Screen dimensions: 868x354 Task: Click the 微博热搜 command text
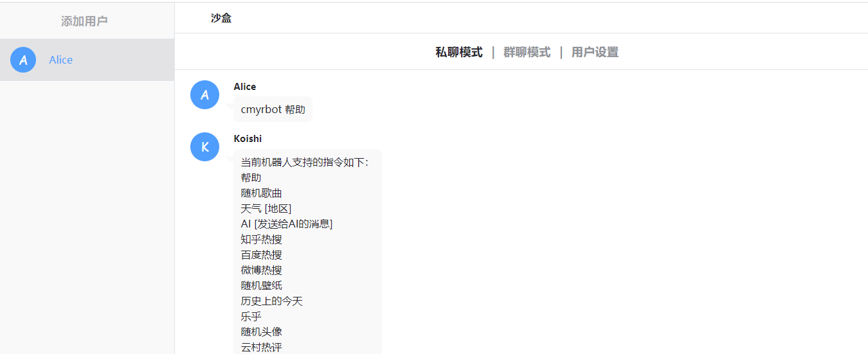(x=261, y=270)
